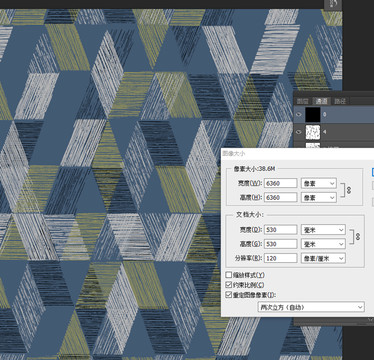Click the document size chain link icon

(358, 237)
